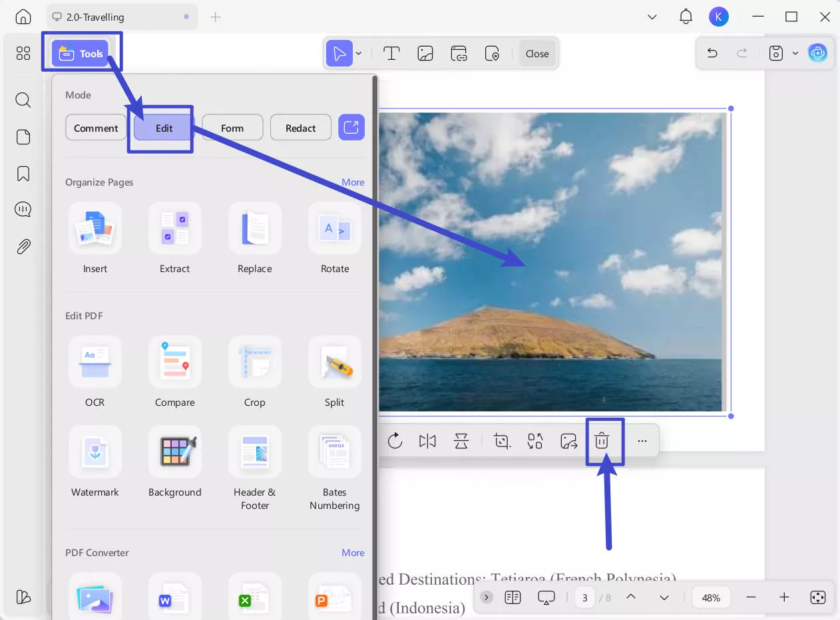Open the Tools menu
840x620 pixels.
83,54
